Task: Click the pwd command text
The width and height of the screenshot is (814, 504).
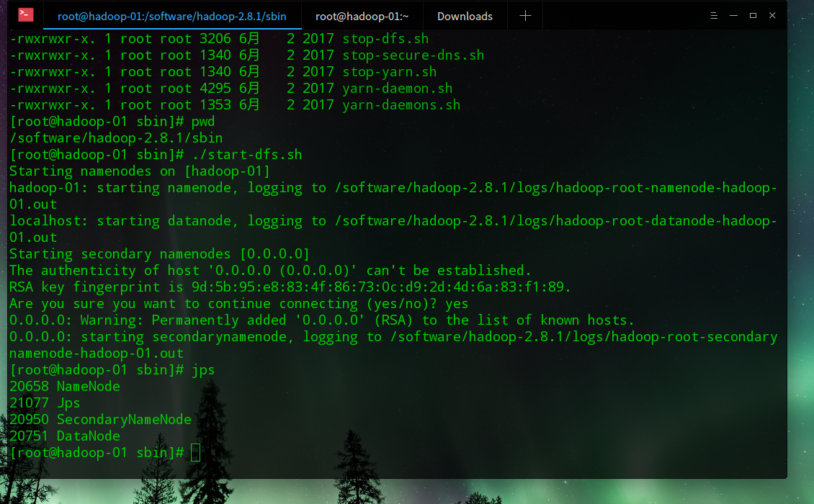Action: point(203,122)
